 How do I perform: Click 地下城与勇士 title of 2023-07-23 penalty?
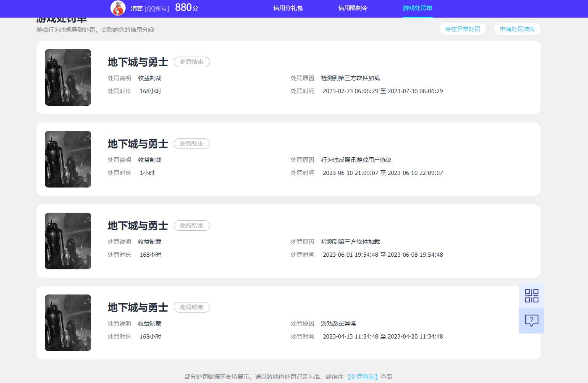pyautogui.click(x=138, y=62)
